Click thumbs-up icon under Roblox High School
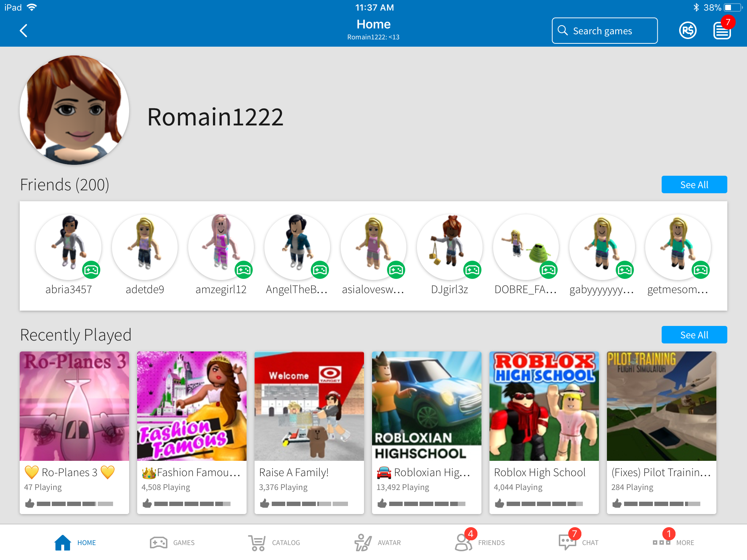This screenshot has width=747, height=560. [499, 503]
